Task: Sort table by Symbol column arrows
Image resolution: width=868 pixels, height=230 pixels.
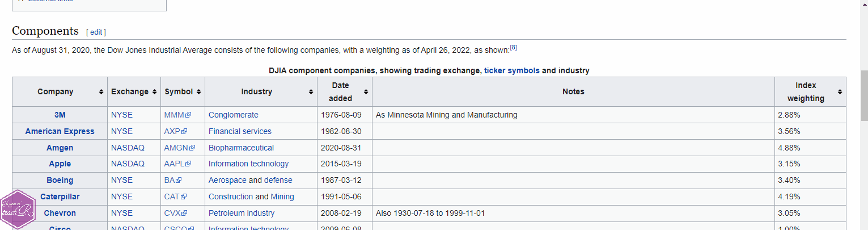Action: click(198, 92)
